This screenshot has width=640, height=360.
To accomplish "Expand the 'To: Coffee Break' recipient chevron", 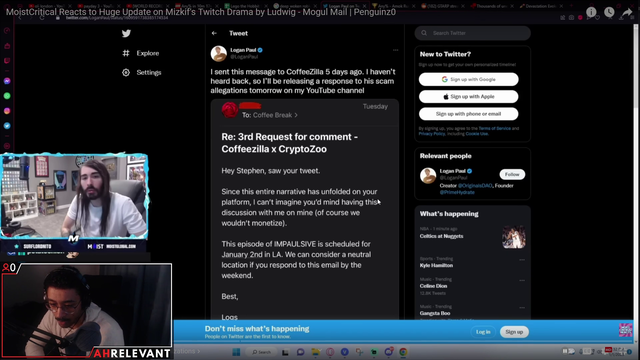I will (x=296, y=115).
